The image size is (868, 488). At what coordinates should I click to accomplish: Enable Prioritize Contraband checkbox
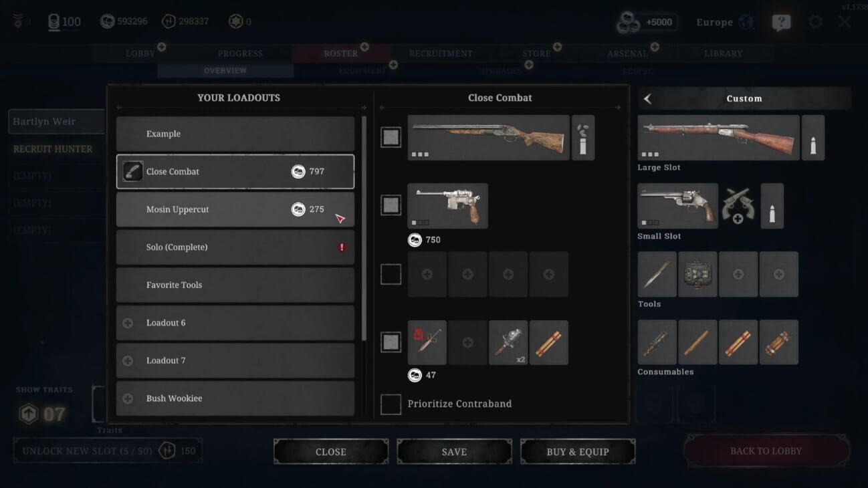tap(391, 404)
